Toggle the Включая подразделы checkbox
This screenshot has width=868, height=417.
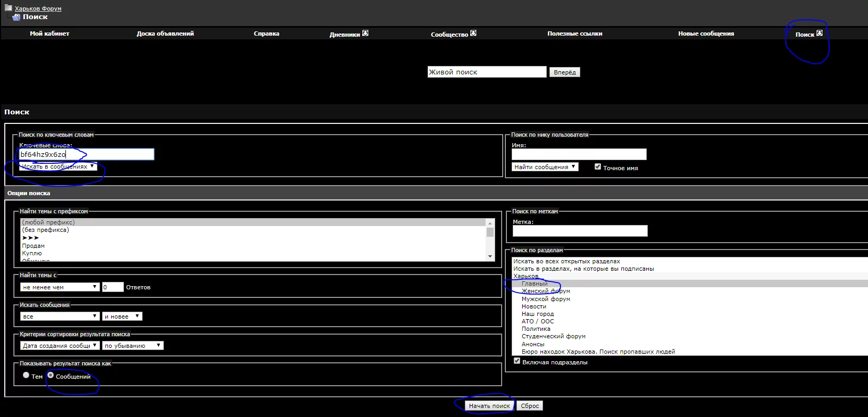pos(517,361)
